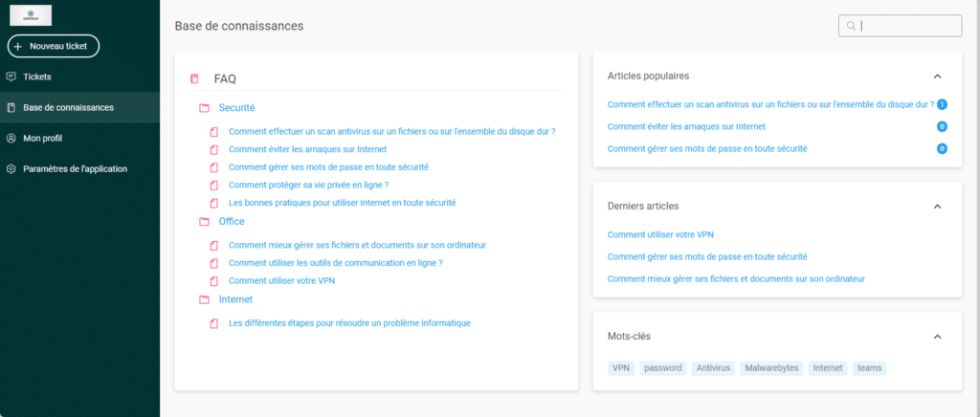Click the pink Internet folder icon
The image size is (980, 417).
click(x=204, y=299)
